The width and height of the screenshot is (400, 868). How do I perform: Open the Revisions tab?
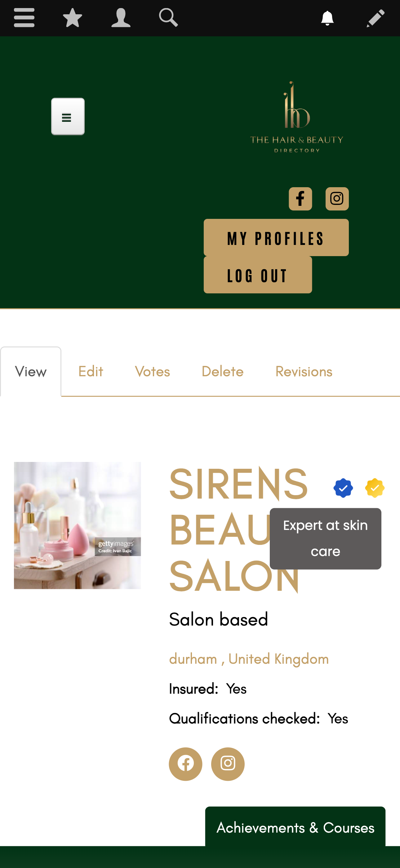[304, 371]
